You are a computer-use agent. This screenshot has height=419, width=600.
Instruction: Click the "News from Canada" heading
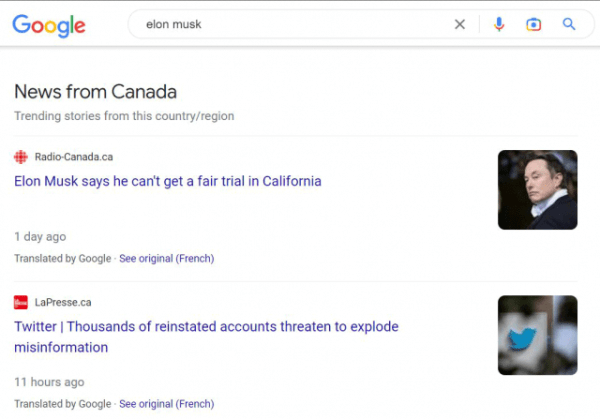(95, 92)
